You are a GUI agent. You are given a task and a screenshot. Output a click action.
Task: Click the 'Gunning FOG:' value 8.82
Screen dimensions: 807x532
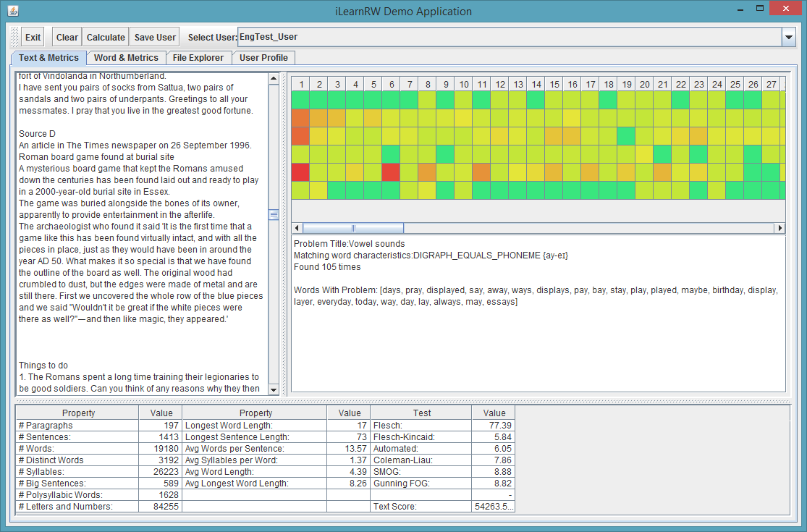point(494,483)
